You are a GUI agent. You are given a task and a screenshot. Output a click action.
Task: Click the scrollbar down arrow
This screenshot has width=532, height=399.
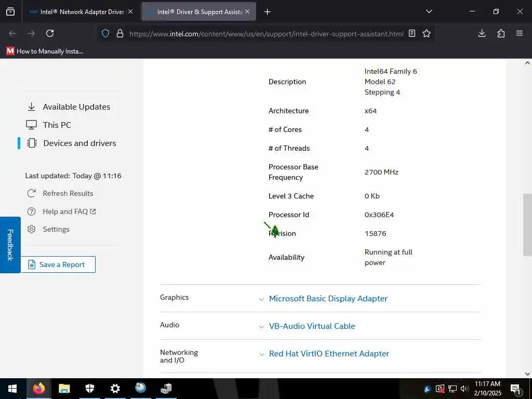[x=527, y=374]
